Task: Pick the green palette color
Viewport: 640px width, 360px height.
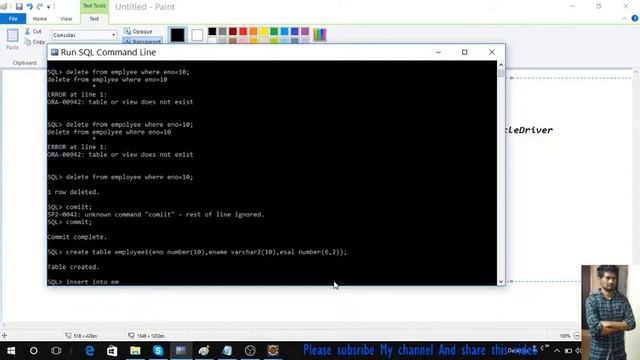Action: 274,31
